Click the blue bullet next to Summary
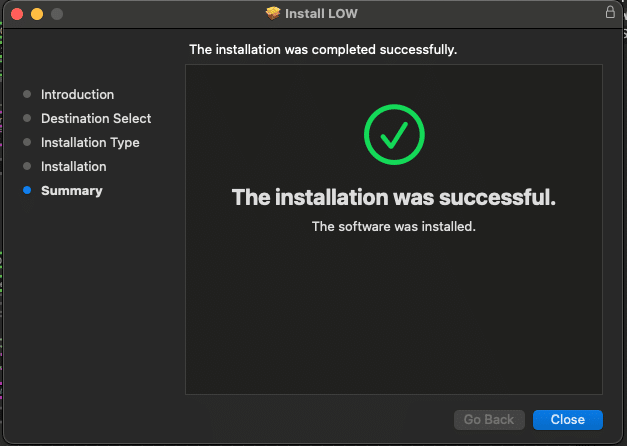The height and width of the screenshot is (446, 627). coord(27,191)
